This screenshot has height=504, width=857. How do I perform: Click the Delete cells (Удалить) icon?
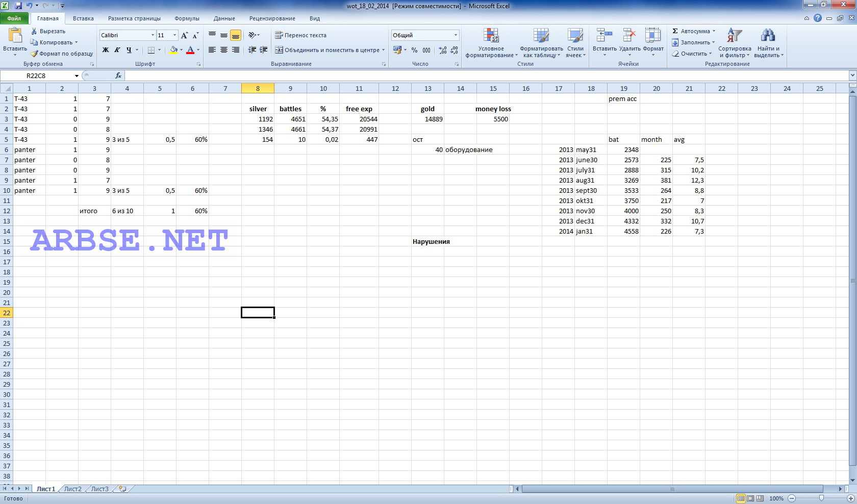pyautogui.click(x=629, y=36)
